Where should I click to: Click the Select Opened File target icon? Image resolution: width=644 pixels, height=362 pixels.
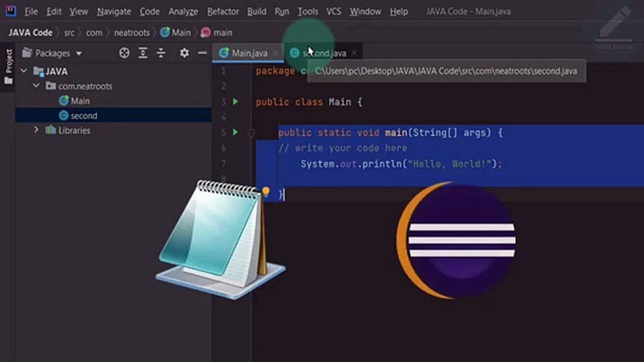tap(124, 53)
